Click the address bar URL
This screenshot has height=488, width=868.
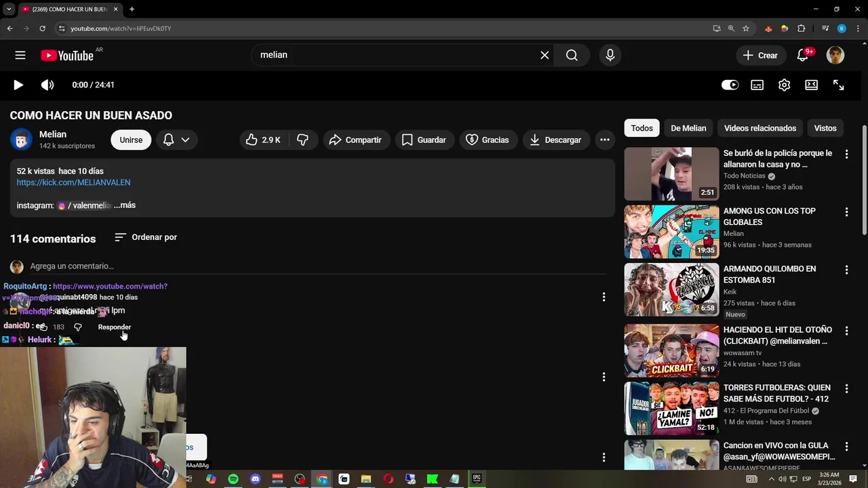tap(121, 28)
